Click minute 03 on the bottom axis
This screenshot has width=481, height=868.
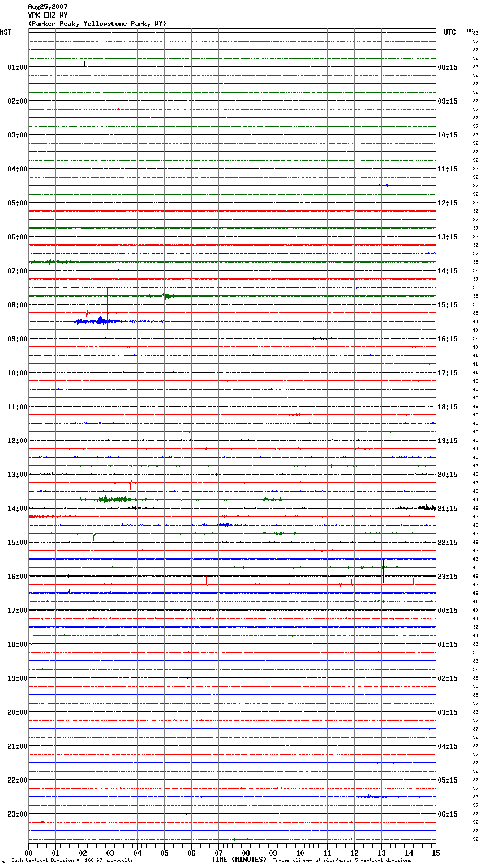[x=110, y=853]
